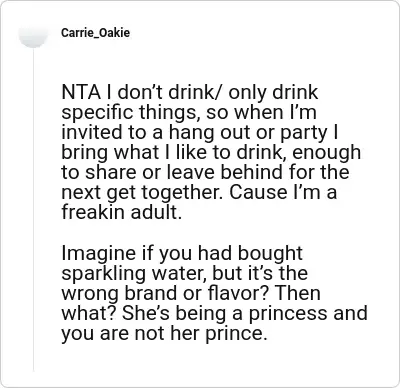Open the Carrie_Oakie username profile link
This screenshot has width=400, height=388.
[x=95, y=33]
